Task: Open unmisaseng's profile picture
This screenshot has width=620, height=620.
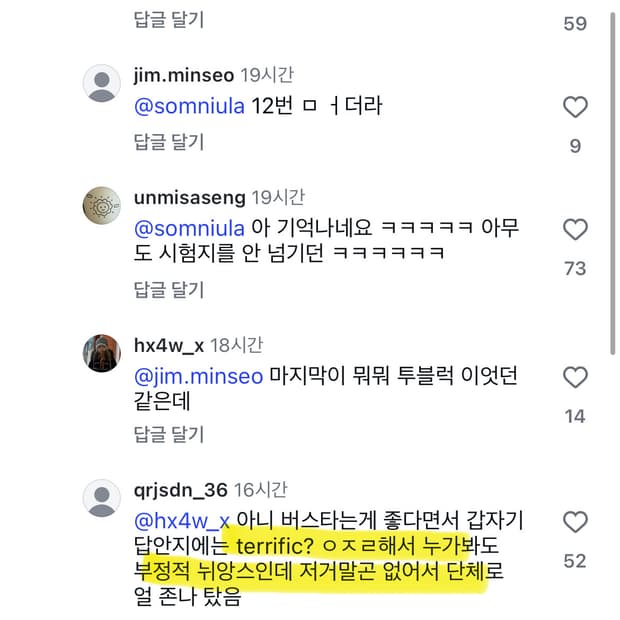Action: point(101,205)
